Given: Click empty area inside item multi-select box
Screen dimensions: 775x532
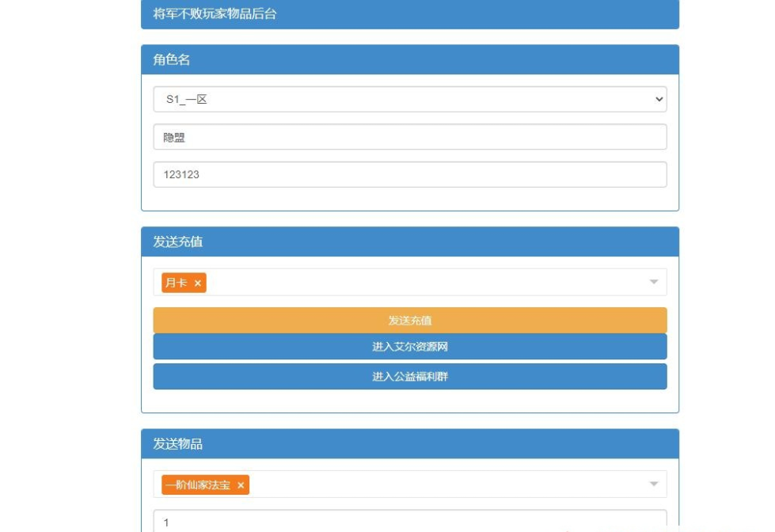Looking at the screenshot, I should tap(443, 484).
